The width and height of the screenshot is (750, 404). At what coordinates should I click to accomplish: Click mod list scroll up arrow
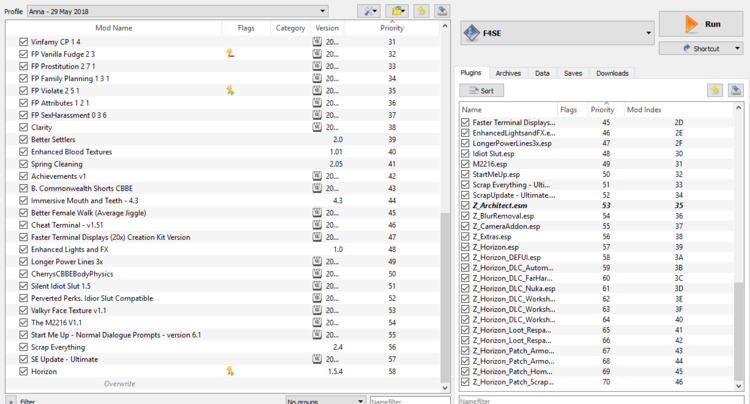pyautogui.click(x=445, y=26)
